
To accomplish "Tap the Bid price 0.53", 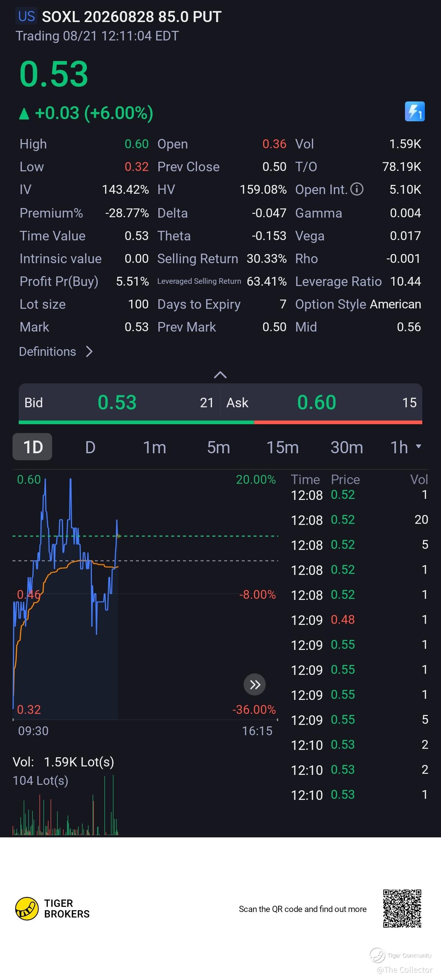I will [117, 403].
